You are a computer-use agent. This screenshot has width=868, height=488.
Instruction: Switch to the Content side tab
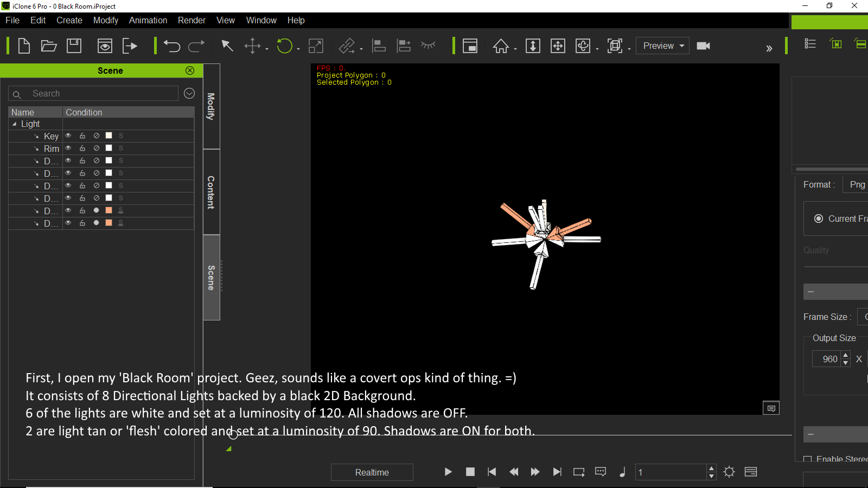click(x=211, y=192)
